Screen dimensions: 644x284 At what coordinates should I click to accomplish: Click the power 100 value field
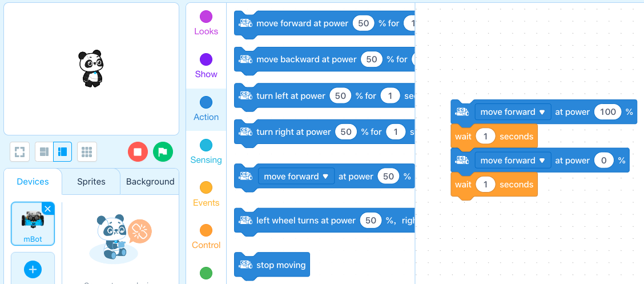[608, 112]
